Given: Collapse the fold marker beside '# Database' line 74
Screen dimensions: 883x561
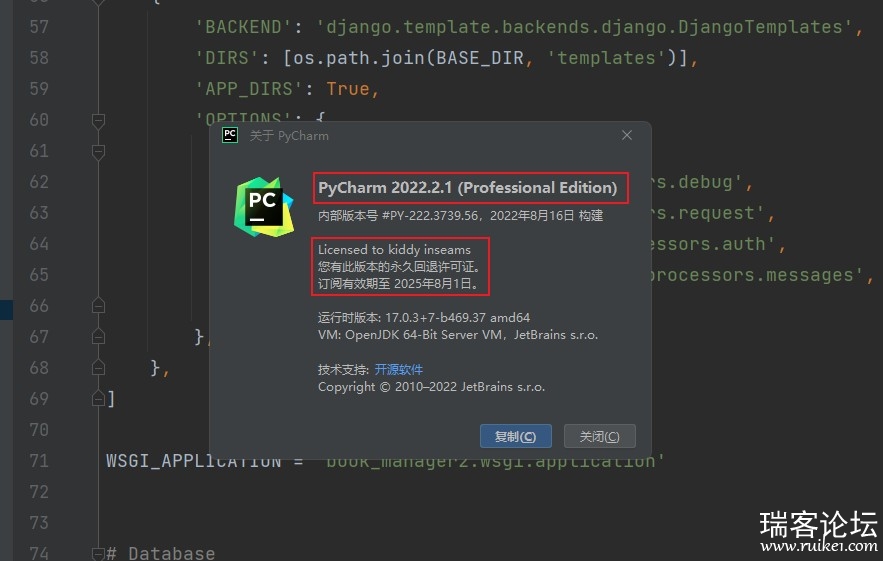Looking at the screenshot, I should [98, 554].
